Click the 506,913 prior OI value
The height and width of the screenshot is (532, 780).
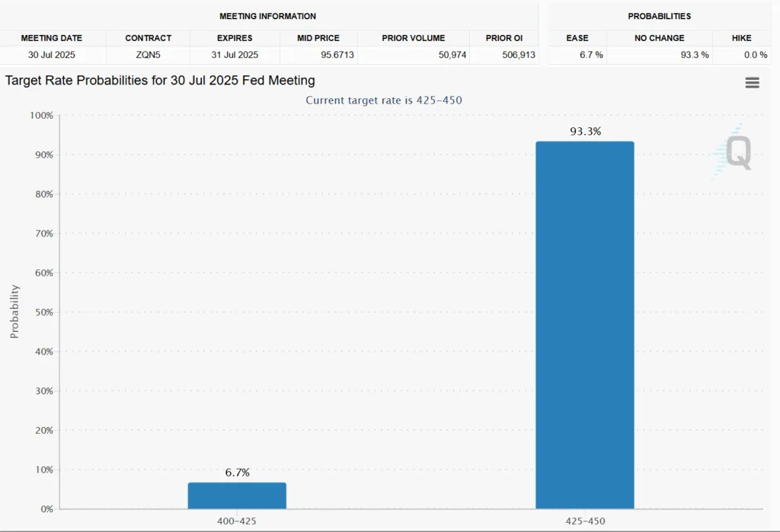tap(518, 55)
